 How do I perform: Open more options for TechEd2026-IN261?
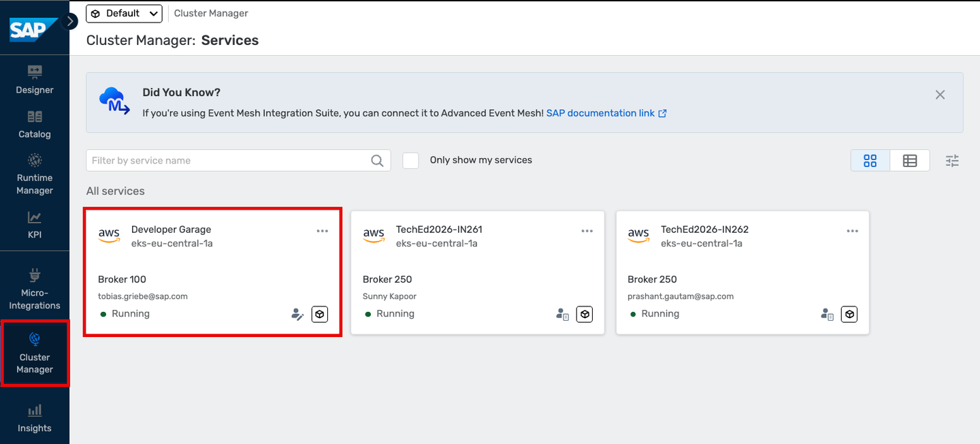587,231
